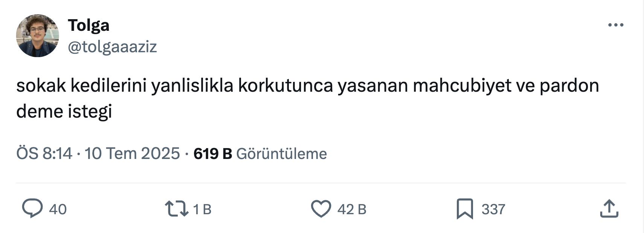Bookmark the tweet with the bookmark icon
This screenshot has height=233, width=644.
coord(465,209)
